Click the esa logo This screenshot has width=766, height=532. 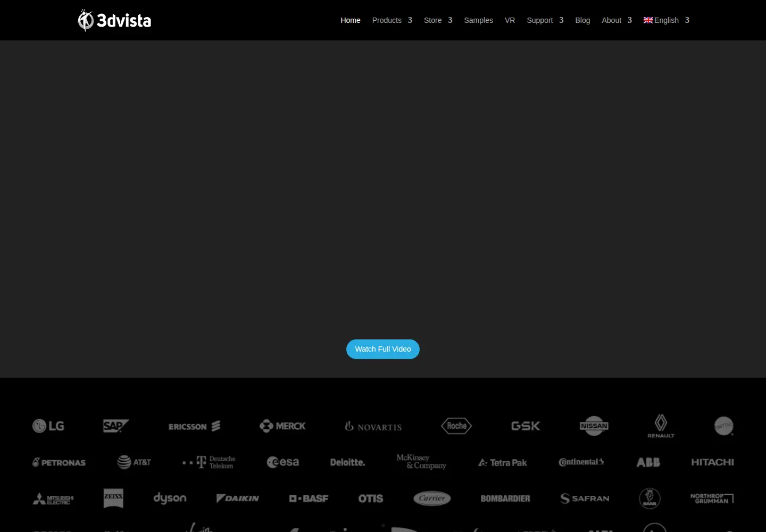[x=283, y=462]
